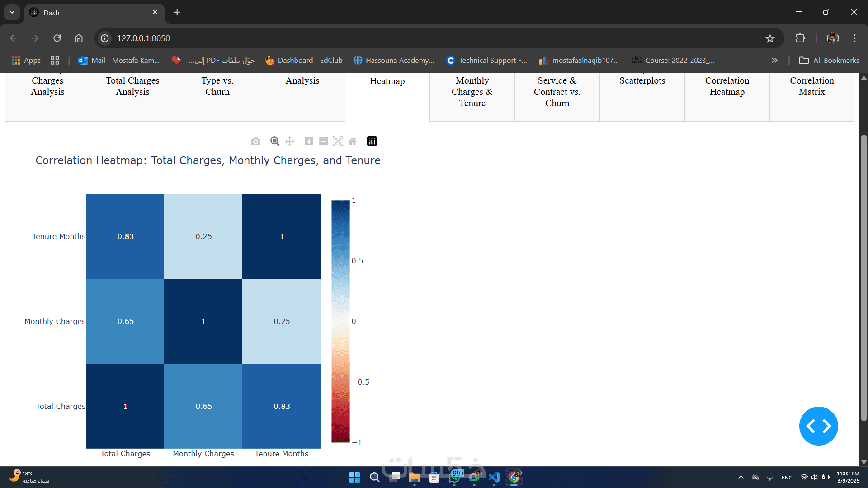This screenshot has width=868, height=488.
Task: Click the Zoom out minus icon
Action: click(x=323, y=141)
